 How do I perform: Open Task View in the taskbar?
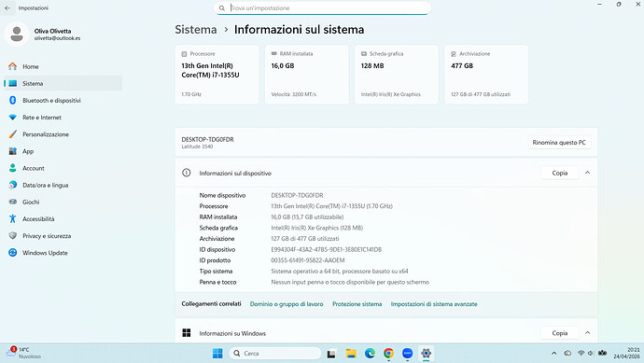tap(331, 353)
